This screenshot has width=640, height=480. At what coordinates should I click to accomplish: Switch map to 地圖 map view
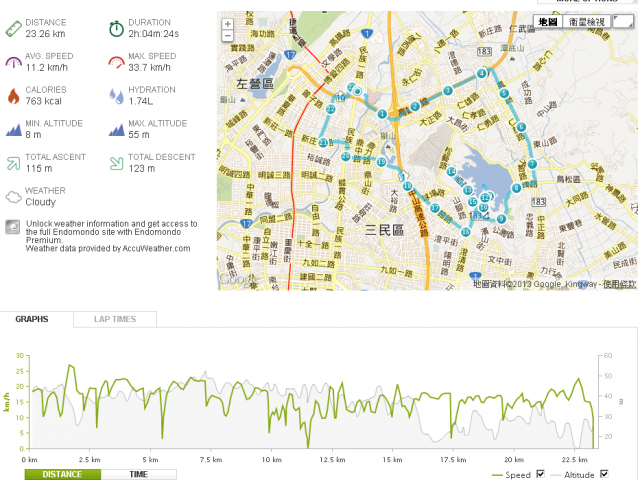pyautogui.click(x=548, y=22)
